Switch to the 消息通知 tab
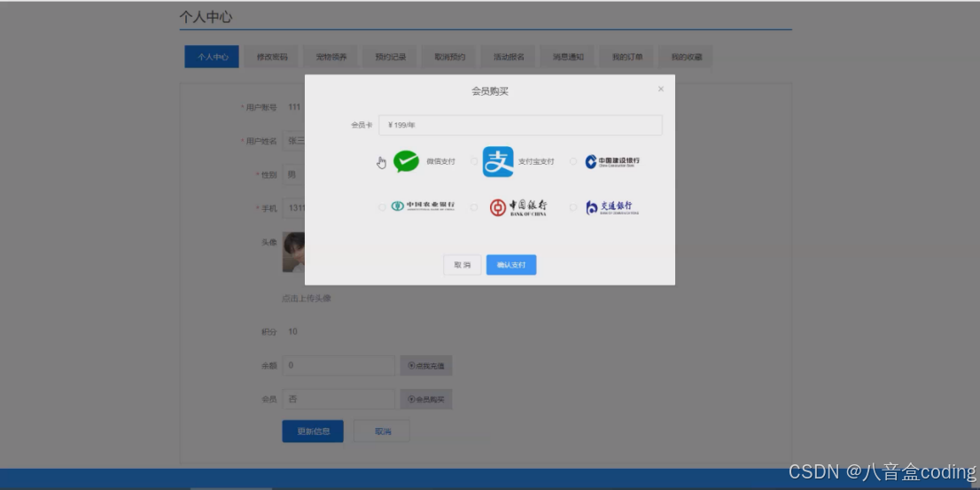The height and width of the screenshot is (490, 980). tap(567, 57)
